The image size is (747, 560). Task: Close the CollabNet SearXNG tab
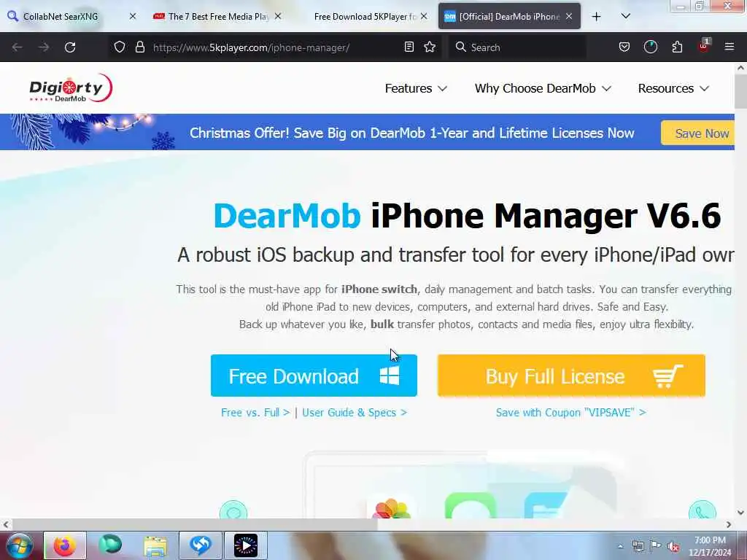point(133,17)
